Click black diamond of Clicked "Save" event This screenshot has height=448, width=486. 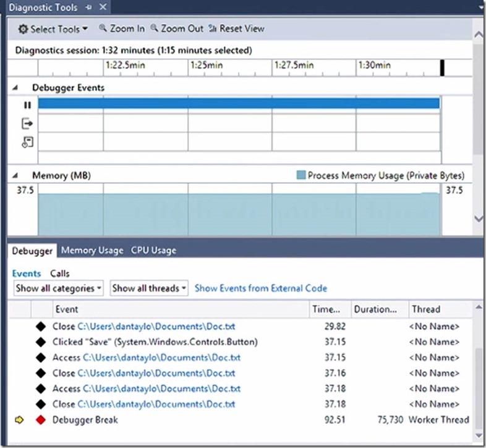(x=41, y=342)
